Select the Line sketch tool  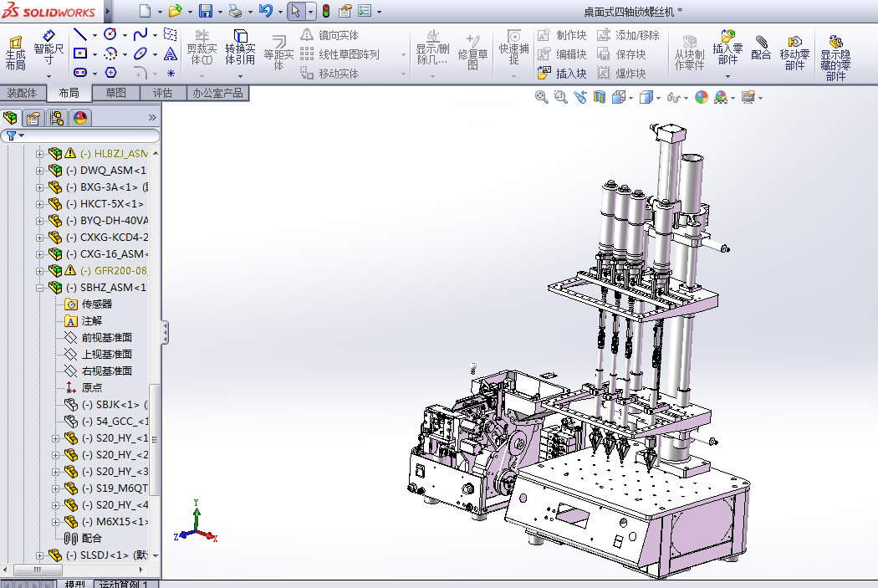(x=81, y=34)
